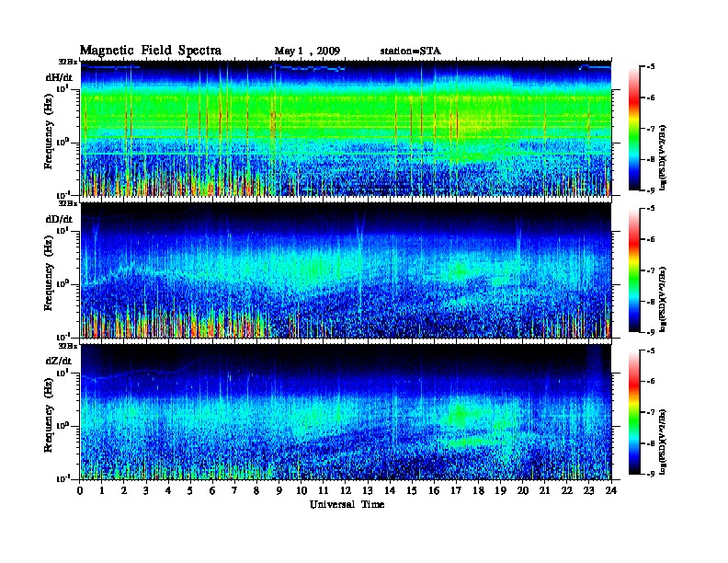728x563 pixels.
Task: Click the 'station=STA' header label
Action: pos(411,52)
